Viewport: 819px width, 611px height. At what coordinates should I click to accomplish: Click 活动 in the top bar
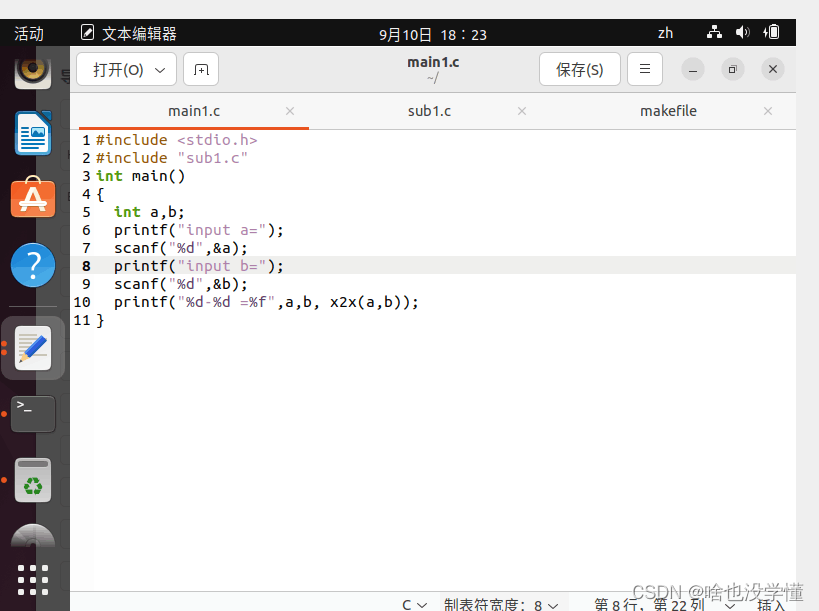pyautogui.click(x=27, y=32)
